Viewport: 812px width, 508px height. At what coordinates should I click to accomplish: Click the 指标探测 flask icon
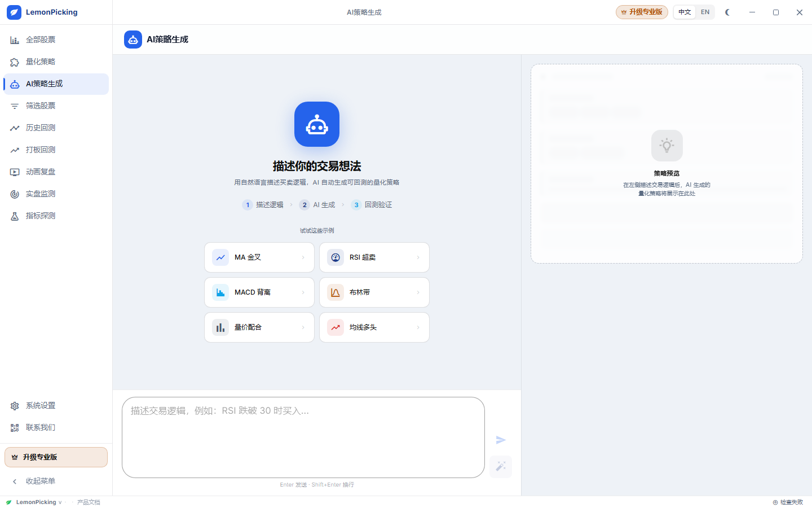click(x=15, y=216)
